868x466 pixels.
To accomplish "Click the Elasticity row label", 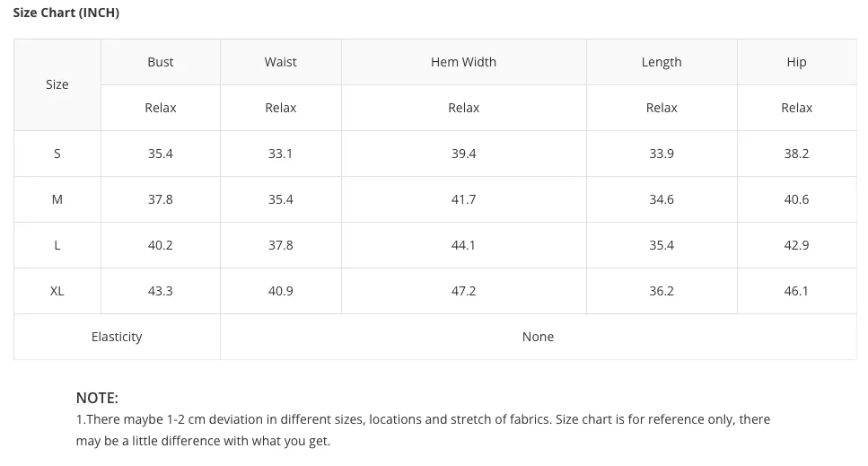I will (117, 337).
